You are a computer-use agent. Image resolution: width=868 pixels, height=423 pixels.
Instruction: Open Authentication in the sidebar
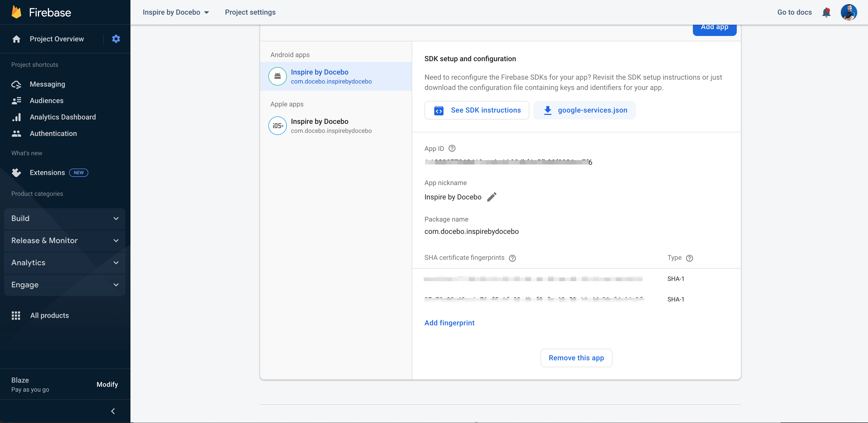tap(53, 134)
